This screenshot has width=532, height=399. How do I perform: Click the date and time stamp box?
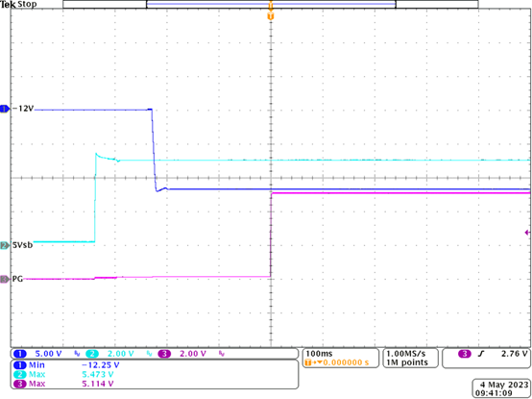500,388
